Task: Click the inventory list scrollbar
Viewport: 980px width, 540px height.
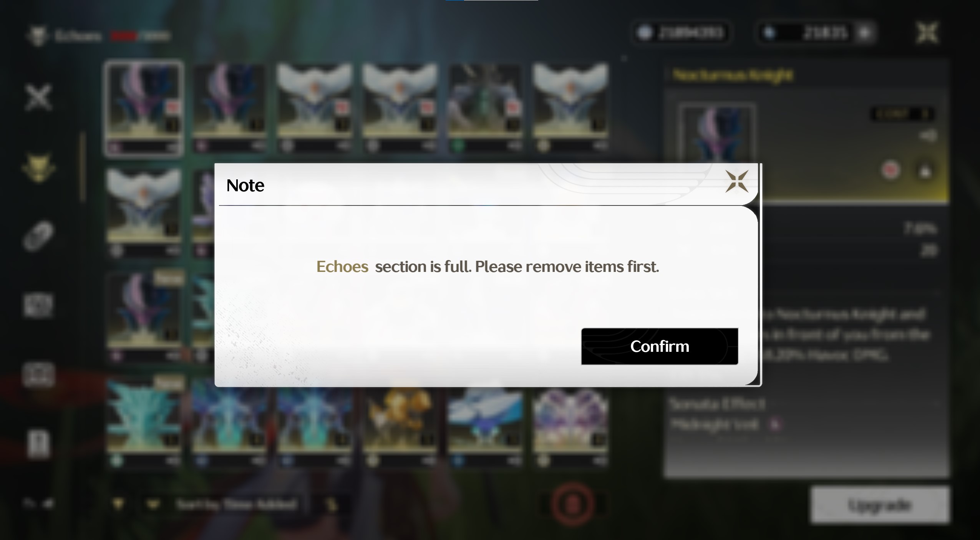Action: tap(82, 167)
